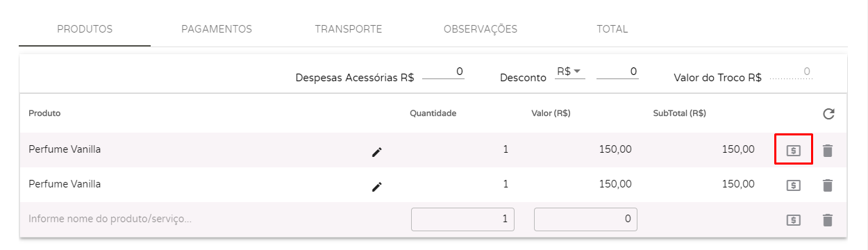868x250 pixels.
Task: Click the Desconto value field
Action: tap(617, 72)
